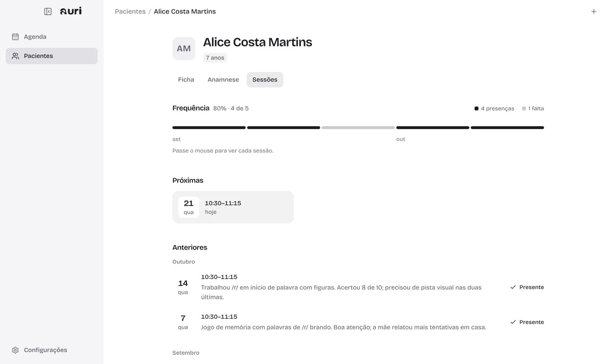Click the plus icon at top right

point(593,11)
